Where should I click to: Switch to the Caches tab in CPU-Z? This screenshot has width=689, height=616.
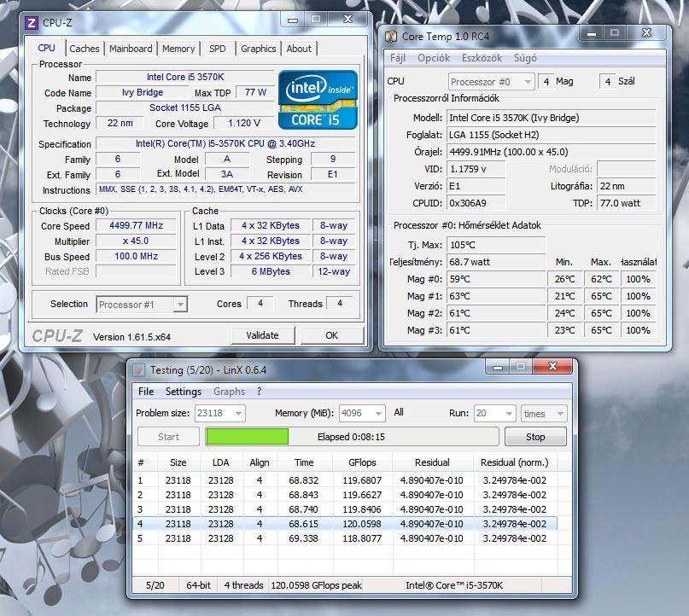(85, 49)
